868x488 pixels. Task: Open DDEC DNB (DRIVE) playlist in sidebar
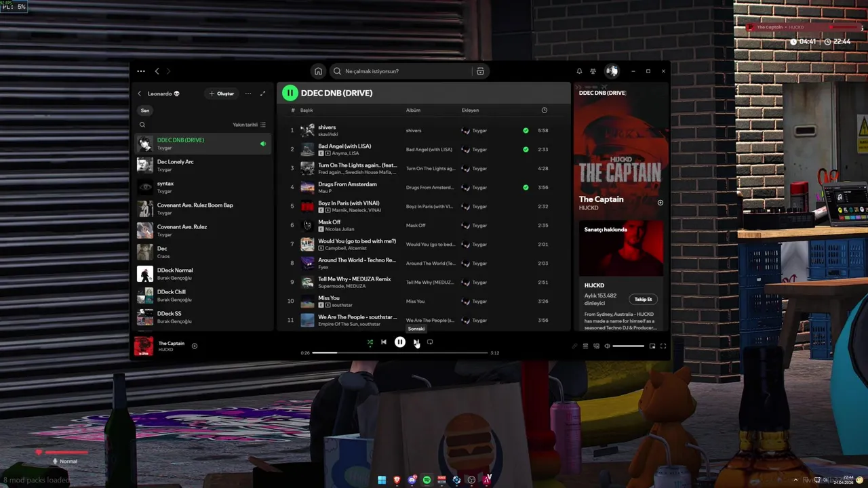[203, 144]
